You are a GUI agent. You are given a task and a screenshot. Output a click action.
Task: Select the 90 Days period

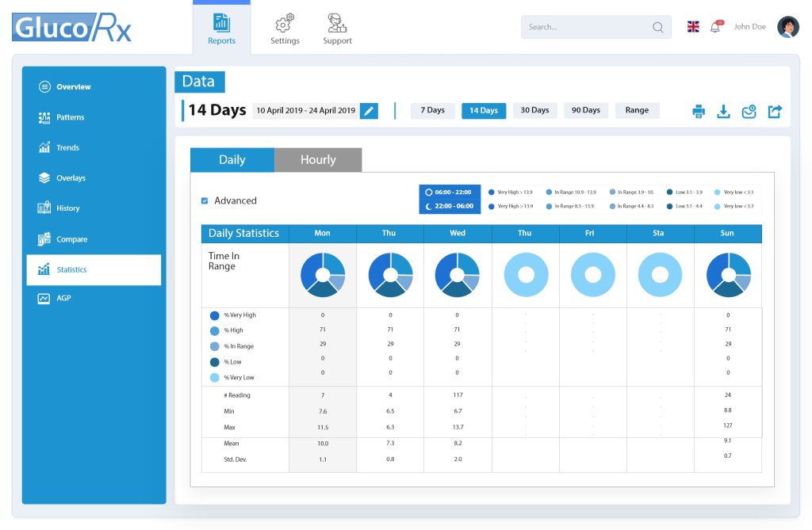(x=586, y=110)
